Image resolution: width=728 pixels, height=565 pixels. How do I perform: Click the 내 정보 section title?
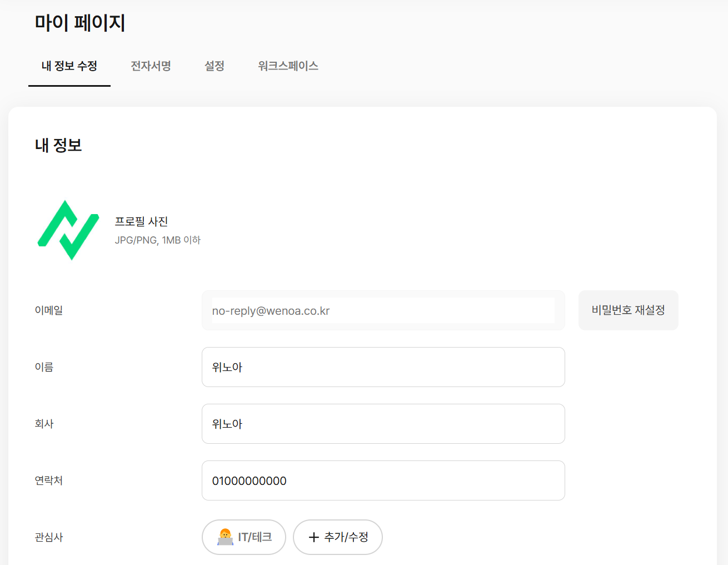(x=58, y=145)
